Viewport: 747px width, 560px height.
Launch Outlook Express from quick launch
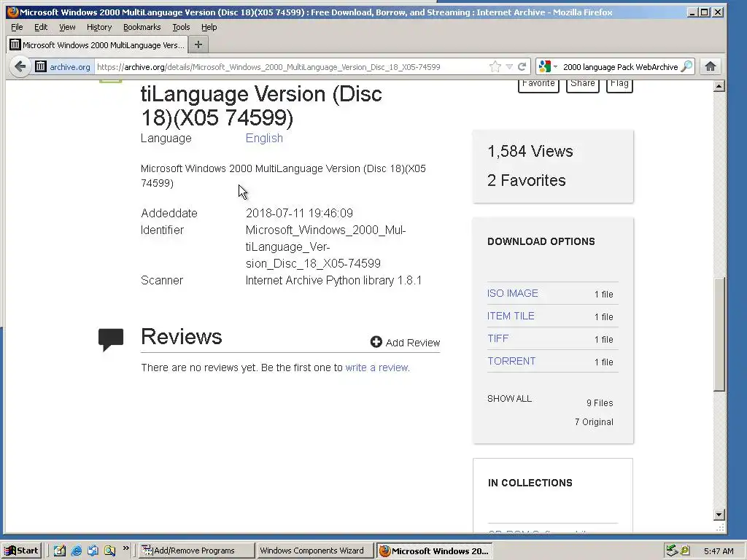(x=93, y=551)
